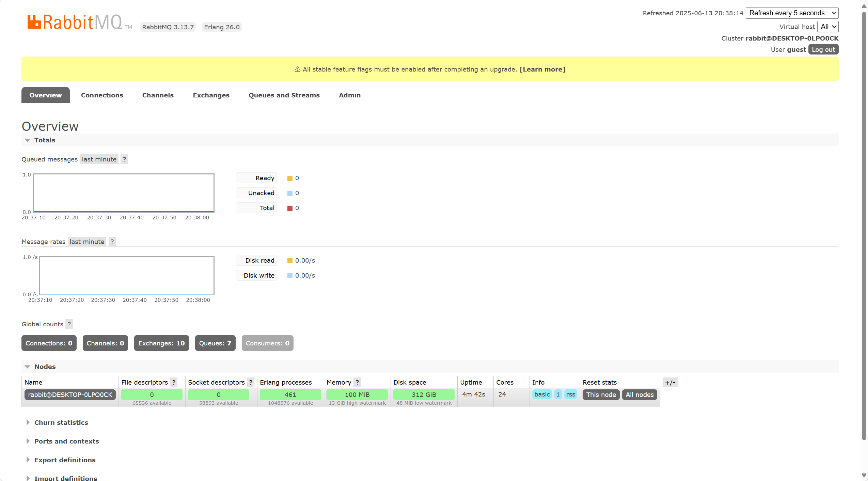Click the Memory column help question mark

tap(357, 382)
